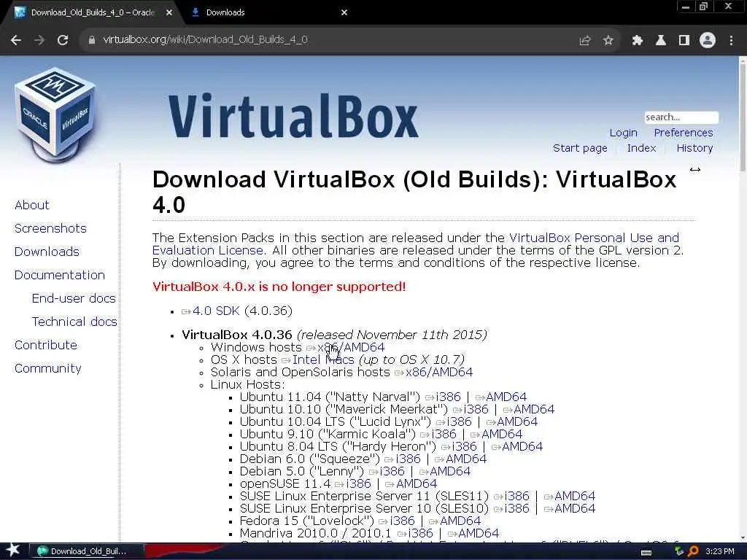747x560 pixels.
Task: Download Debian 6.0 Squeeze i386
Action: point(403,459)
